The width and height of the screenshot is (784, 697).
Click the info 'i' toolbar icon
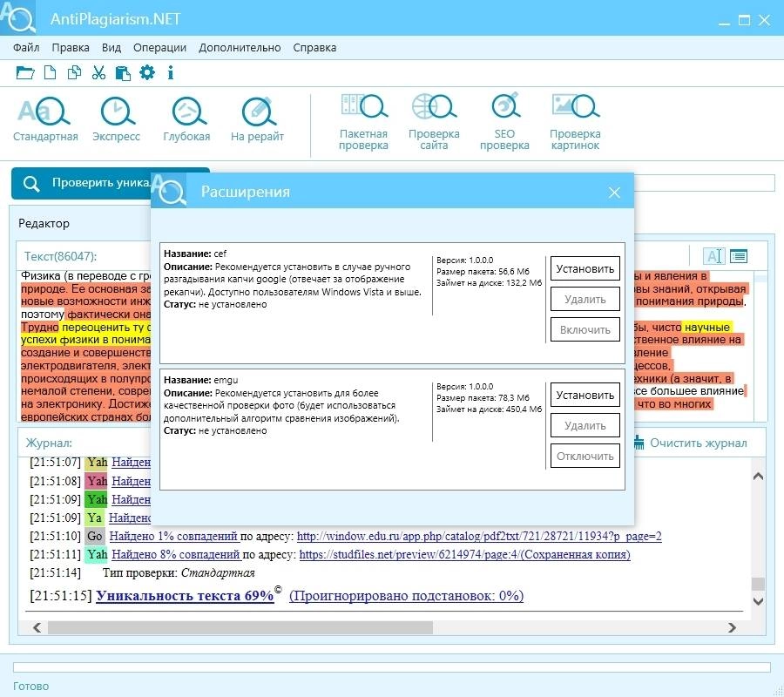click(x=171, y=73)
